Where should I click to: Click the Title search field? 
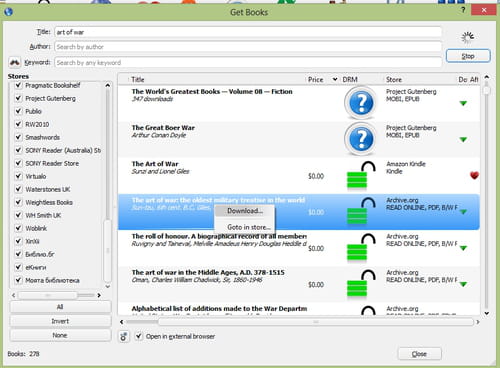(248, 32)
